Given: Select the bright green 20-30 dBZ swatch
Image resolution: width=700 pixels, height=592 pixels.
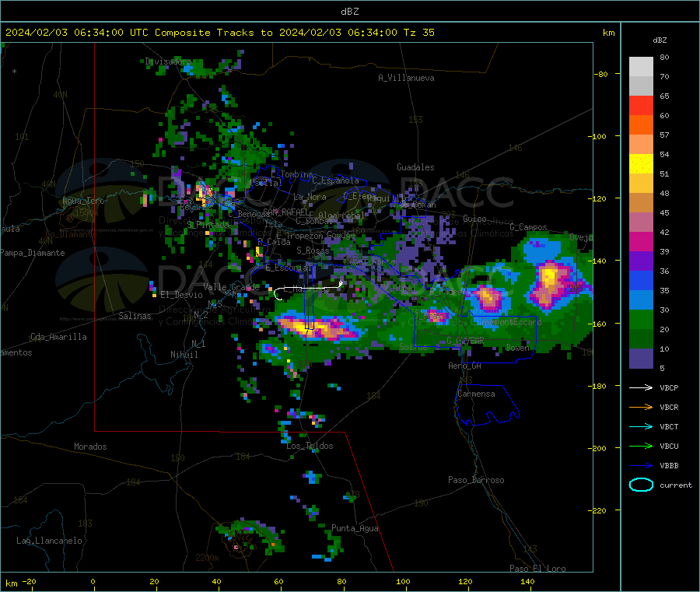Looking at the screenshot, I should pos(641,320).
